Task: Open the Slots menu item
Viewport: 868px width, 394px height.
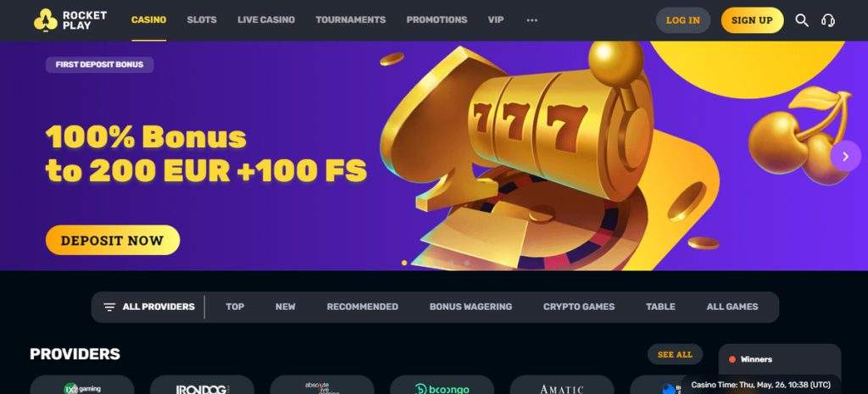Action: coord(202,20)
